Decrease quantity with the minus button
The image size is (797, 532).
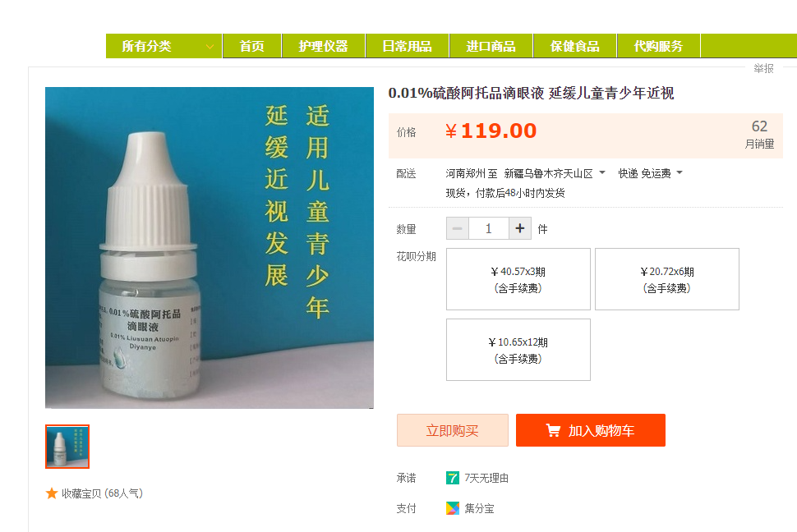pyautogui.click(x=458, y=229)
